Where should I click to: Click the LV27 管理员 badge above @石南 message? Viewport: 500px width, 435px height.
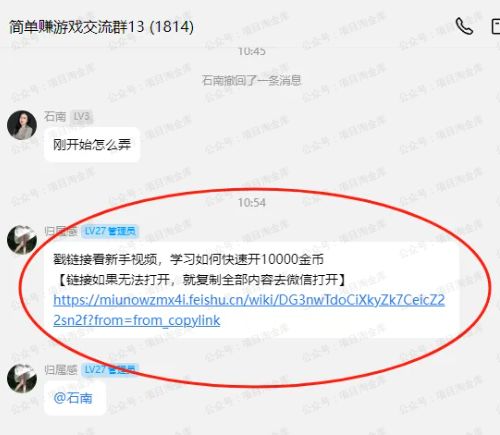click(x=110, y=369)
